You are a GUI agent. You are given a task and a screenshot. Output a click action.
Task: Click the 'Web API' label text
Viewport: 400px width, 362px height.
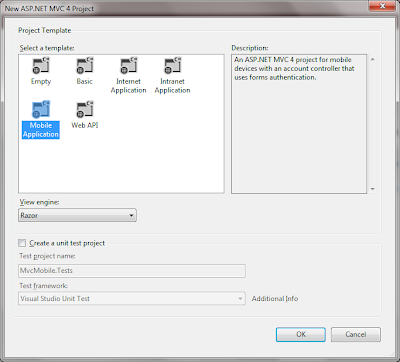(85, 125)
